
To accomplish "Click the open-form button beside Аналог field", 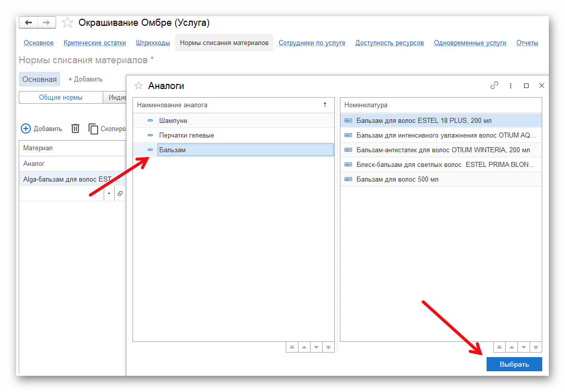I will click(x=120, y=194).
